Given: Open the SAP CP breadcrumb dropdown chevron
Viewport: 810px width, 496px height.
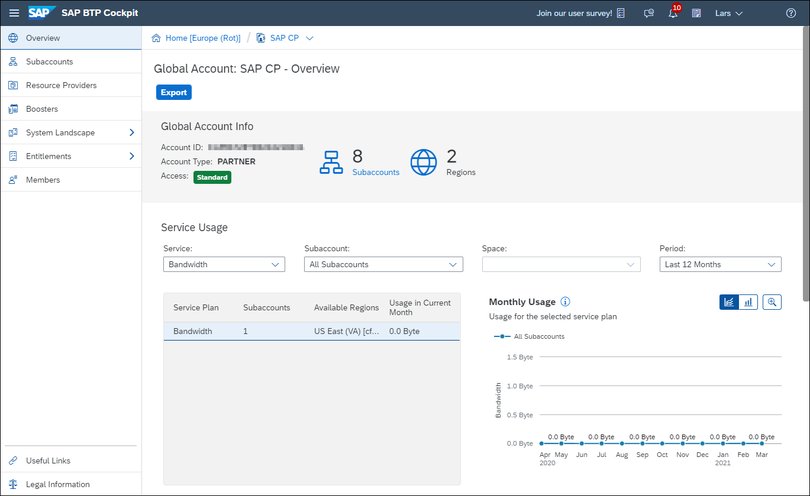Looking at the screenshot, I should pos(309,38).
